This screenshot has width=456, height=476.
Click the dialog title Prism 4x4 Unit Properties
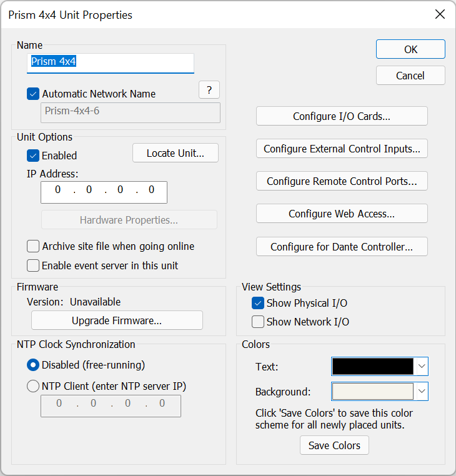pos(70,15)
